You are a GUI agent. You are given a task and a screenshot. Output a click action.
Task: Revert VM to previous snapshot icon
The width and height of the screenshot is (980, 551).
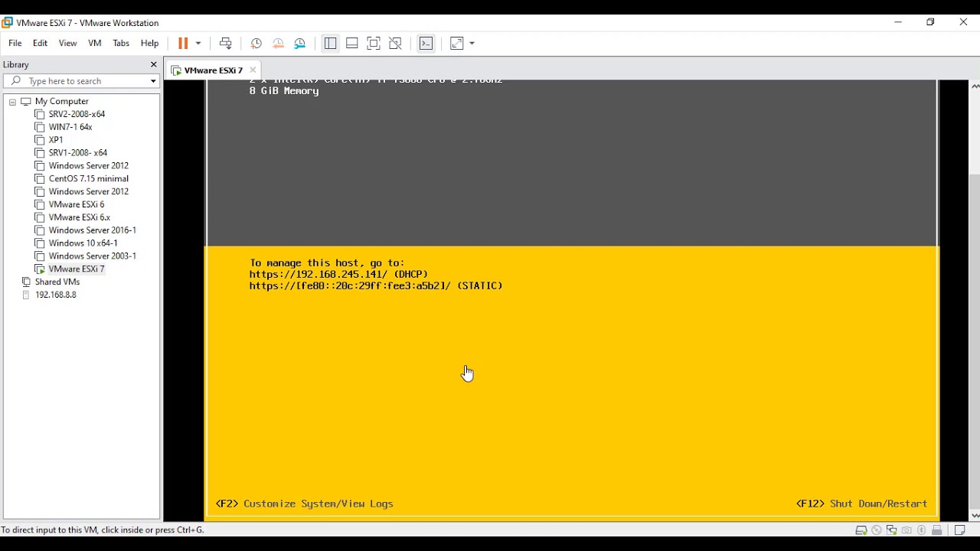(278, 44)
